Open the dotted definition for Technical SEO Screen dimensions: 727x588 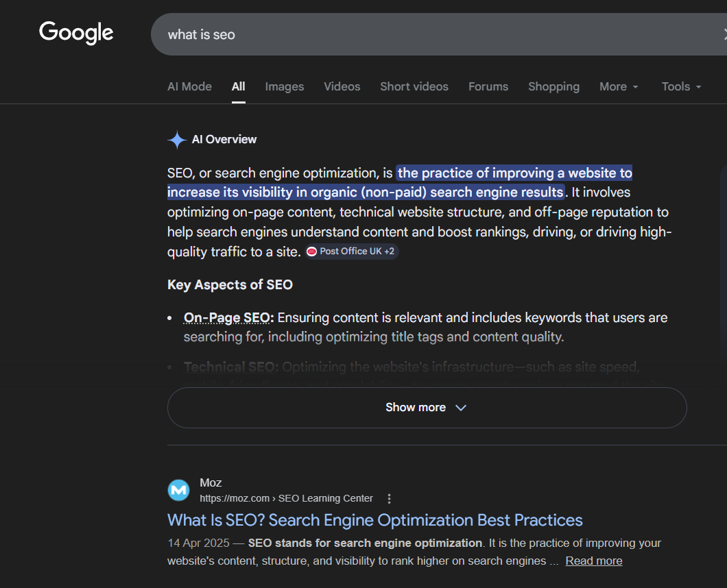click(x=229, y=367)
